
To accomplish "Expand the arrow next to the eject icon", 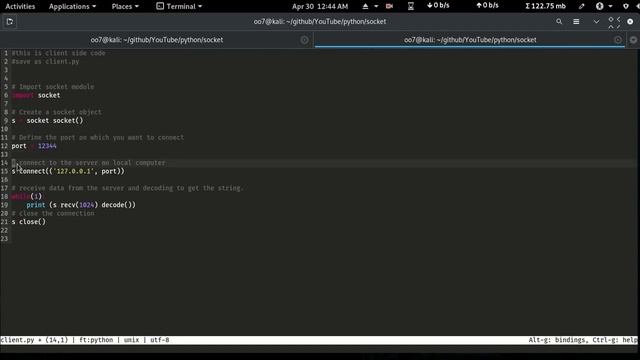I will (376, 6).
